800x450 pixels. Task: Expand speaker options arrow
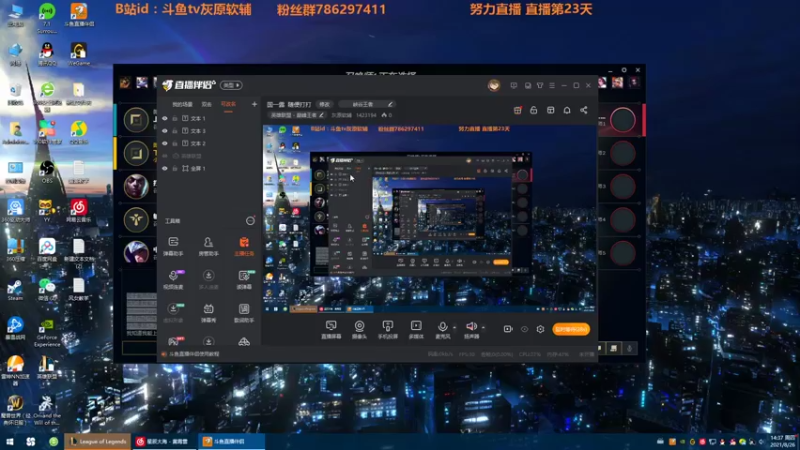[483, 328]
